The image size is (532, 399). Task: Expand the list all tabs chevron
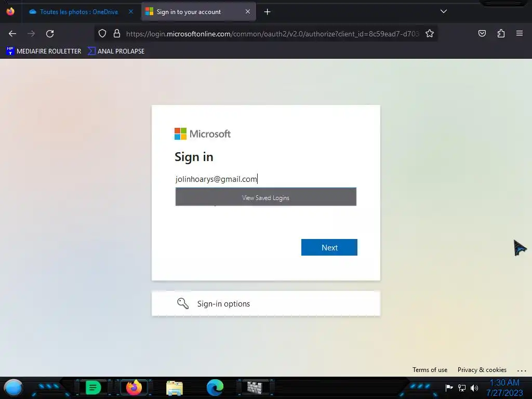pos(444,11)
